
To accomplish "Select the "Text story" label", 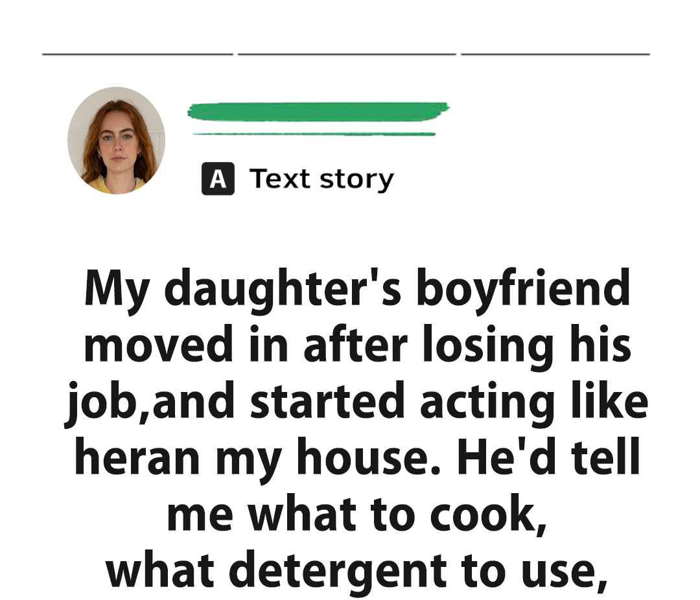I will [321, 179].
